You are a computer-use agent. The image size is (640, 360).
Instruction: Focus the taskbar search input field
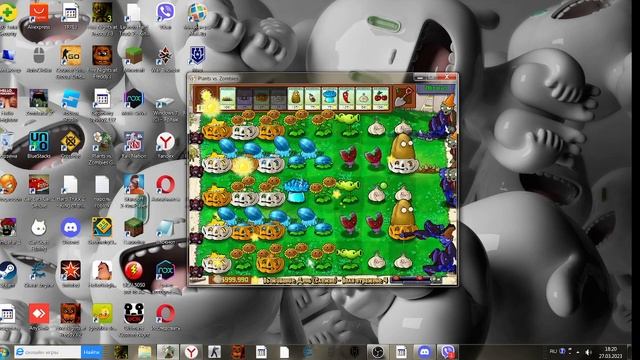47,352
